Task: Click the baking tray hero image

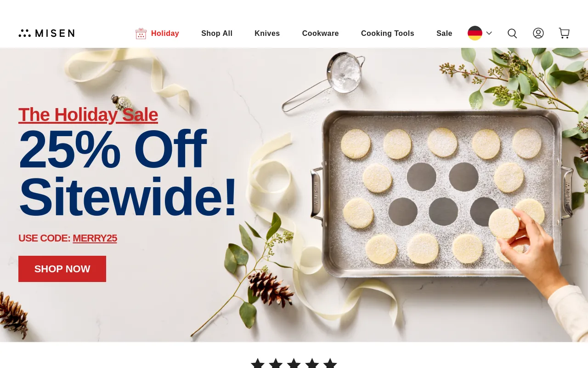Action: (441, 193)
